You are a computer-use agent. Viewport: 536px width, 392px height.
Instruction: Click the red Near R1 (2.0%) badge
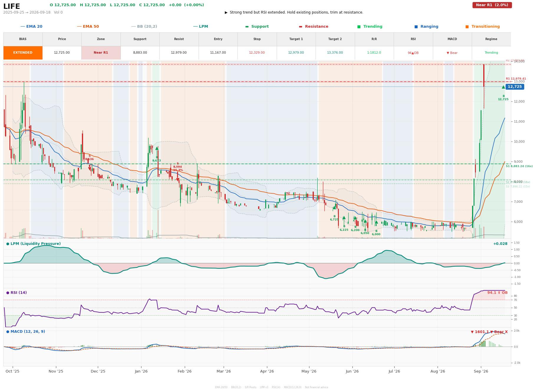pyautogui.click(x=492, y=5)
